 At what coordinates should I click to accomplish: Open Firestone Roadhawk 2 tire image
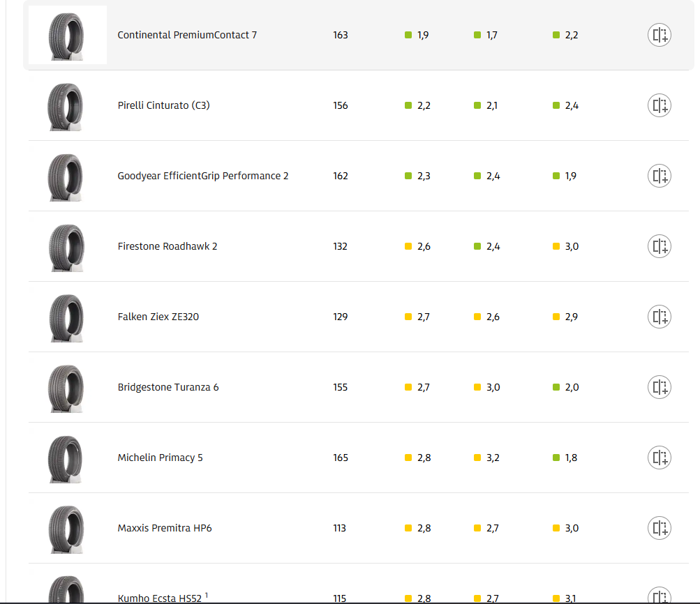(67, 246)
